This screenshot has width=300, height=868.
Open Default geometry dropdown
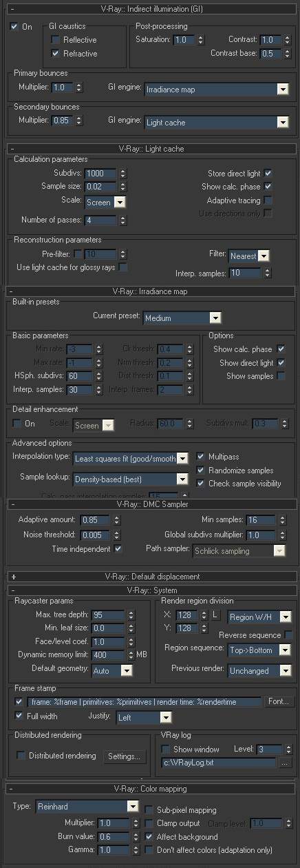pyautogui.click(x=111, y=670)
